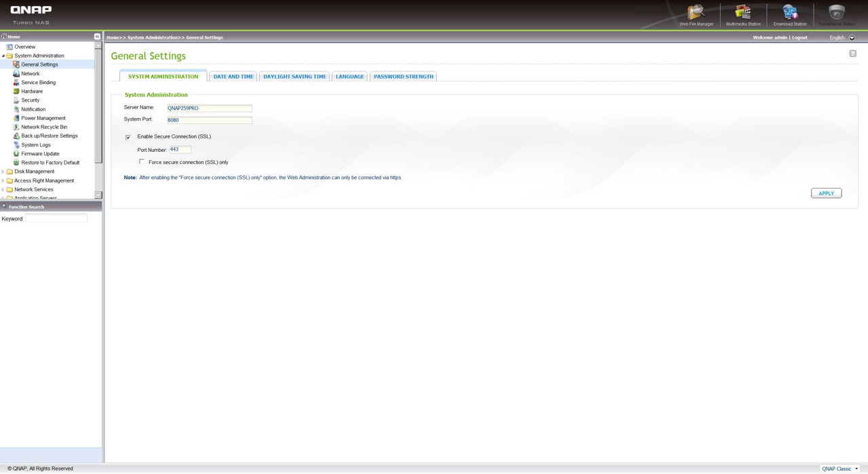Click Home in the breadcrumb

point(113,37)
